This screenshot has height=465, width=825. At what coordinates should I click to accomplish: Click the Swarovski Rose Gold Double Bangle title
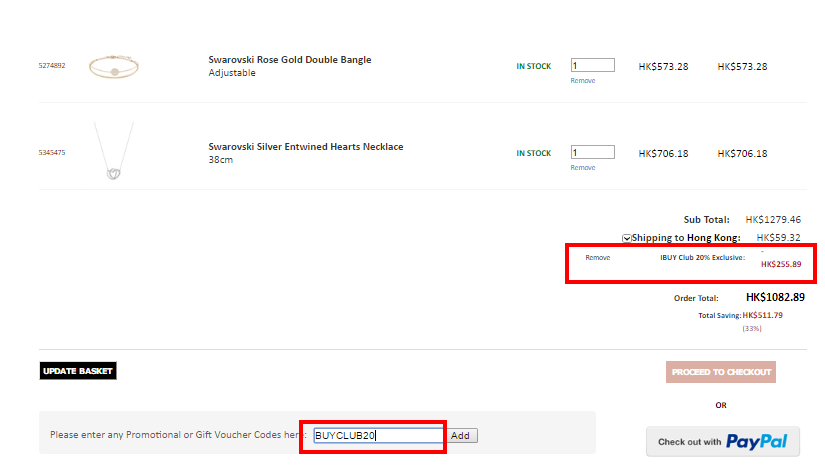tap(290, 59)
